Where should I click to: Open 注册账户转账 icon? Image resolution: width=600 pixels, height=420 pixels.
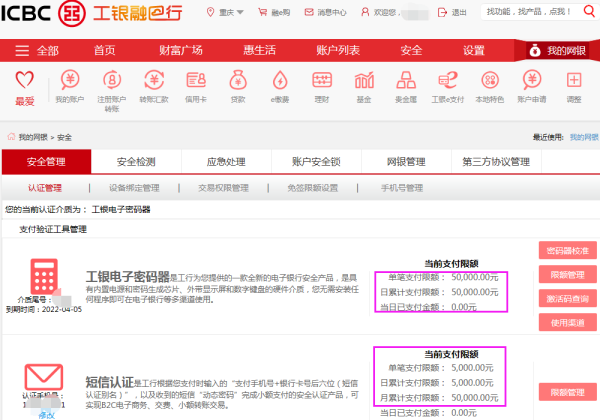(112, 80)
